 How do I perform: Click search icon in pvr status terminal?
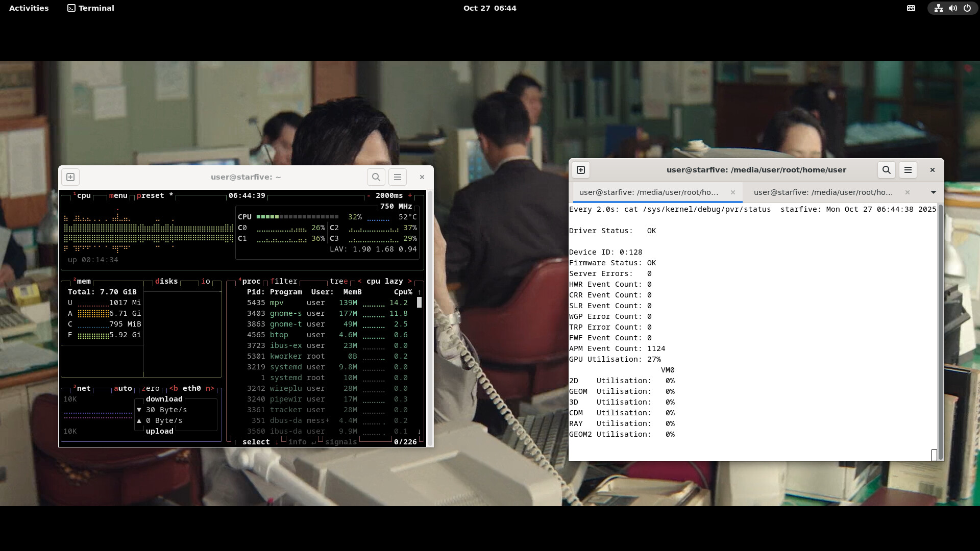click(887, 170)
